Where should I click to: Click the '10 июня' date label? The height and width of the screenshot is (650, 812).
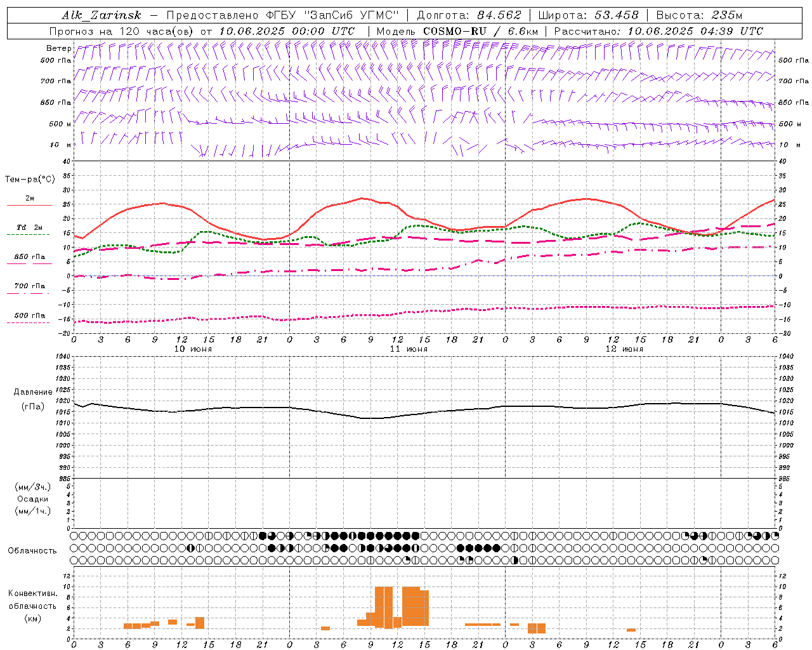(x=193, y=349)
